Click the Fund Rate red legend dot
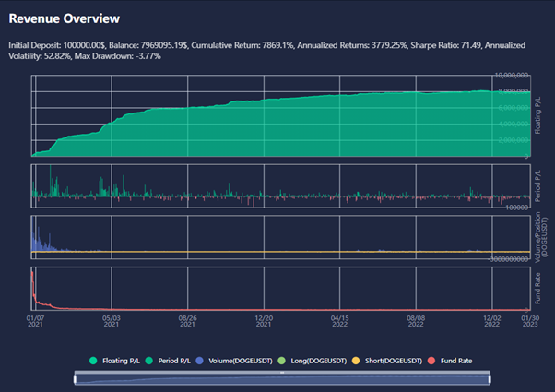 click(x=431, y=361)
